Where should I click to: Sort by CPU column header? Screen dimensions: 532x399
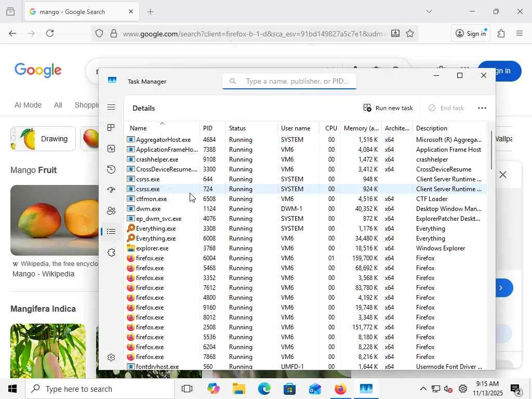pyautogui.click(x=330, y=128)
